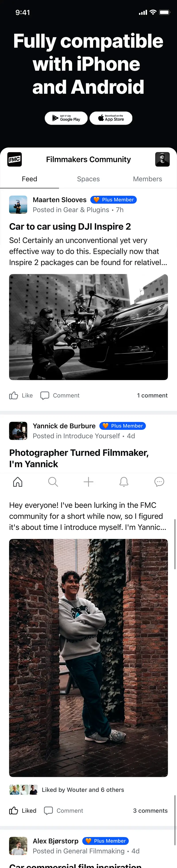The height and width of the screenshot is (868, 177).
Task: Tap the App Store download badge
Action: click(111, 118)
